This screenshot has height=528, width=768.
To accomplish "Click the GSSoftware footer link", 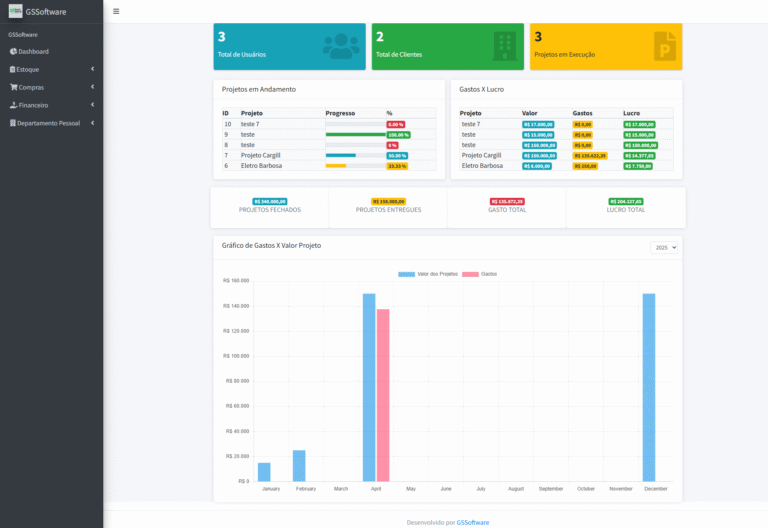I will [x=473, y=522].
